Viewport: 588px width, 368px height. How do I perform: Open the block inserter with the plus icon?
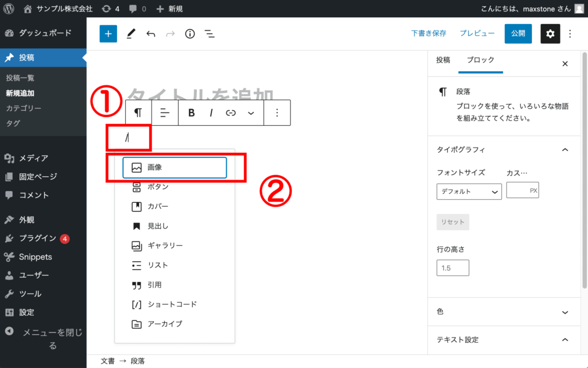point(108,33)
